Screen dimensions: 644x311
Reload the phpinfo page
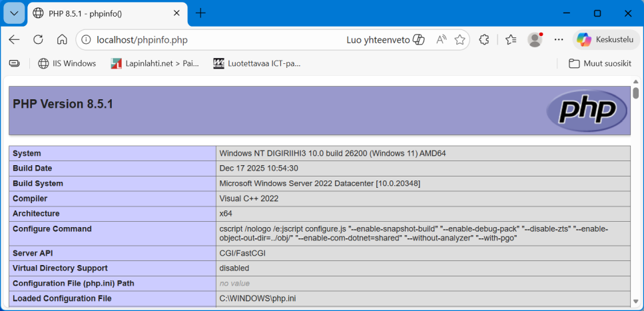[x=38, y=39]
